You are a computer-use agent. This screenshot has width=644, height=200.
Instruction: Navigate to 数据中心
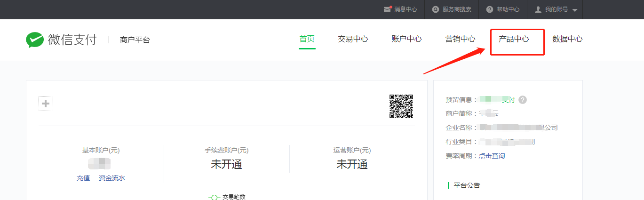pos(567,39)
